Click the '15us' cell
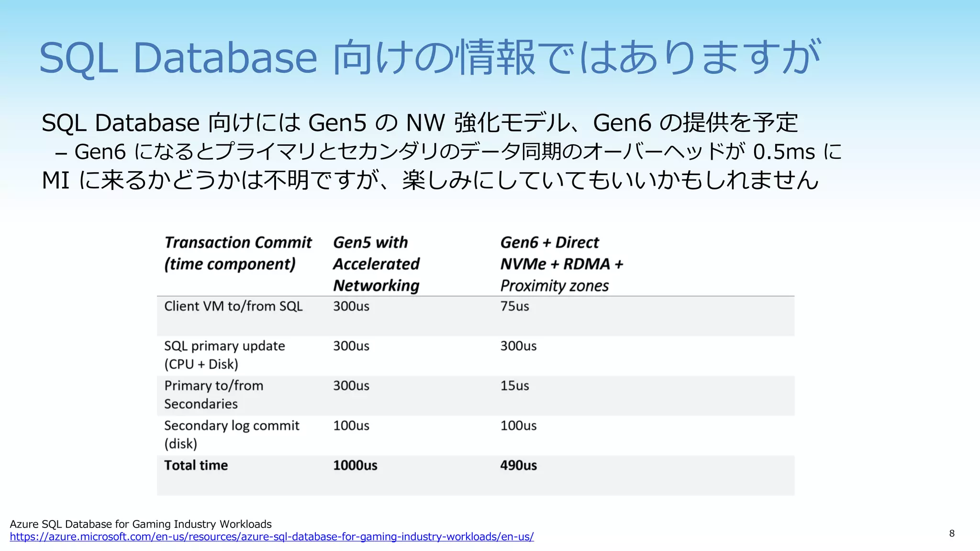The width and height of the screenshot is (980, 551). [x=514, y=386]
